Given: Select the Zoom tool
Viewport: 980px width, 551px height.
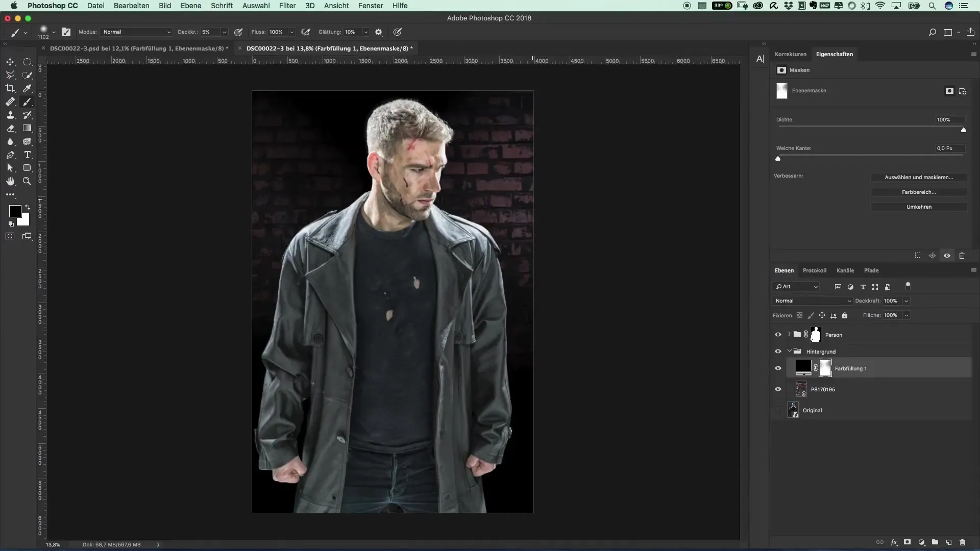Looking at the screenshot, I should click(27, 181).
